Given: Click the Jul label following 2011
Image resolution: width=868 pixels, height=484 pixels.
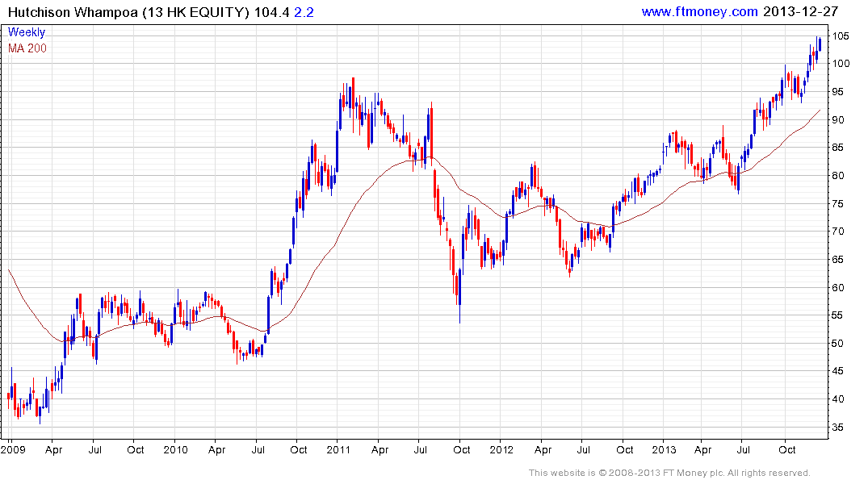Looking at the screenshot, I should 420,449.
